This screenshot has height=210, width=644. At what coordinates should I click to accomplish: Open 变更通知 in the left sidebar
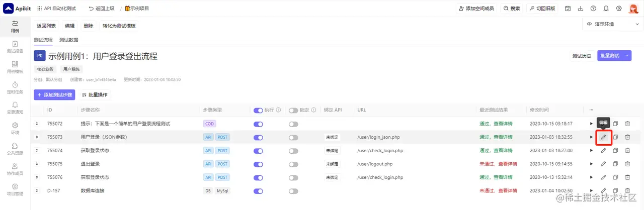point(15,108)
